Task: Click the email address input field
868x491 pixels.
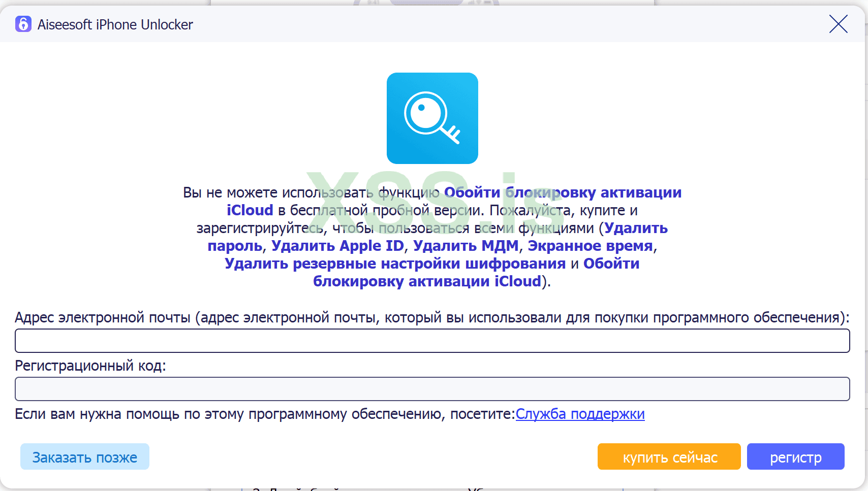Action: pyautogui.click(x=432, y=340)
